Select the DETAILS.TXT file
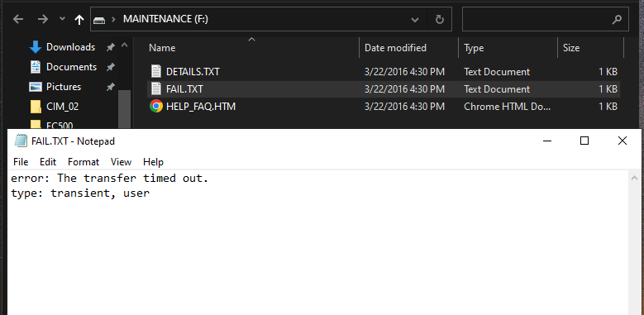 coord(193,72)
